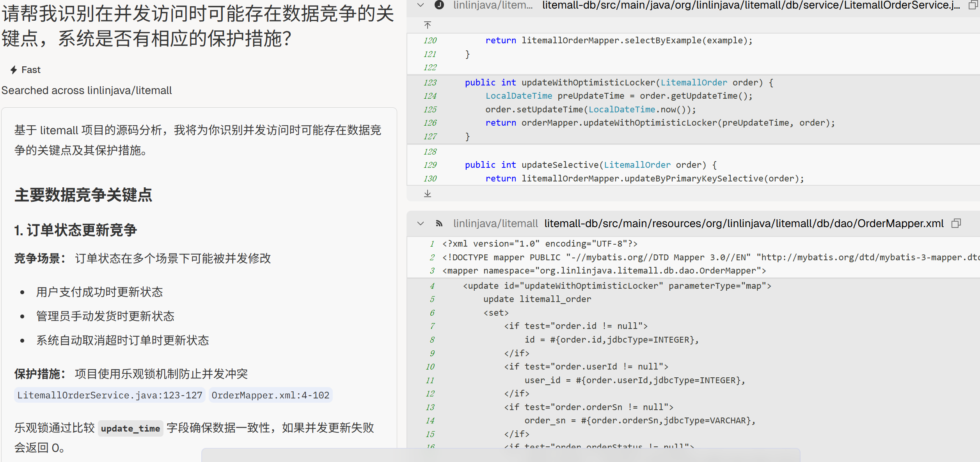Click the Fast lightning bolt icon
Image resolution: width=980 pixels, height=462 pixels.
pyautogui.click(x=14, y=70)
